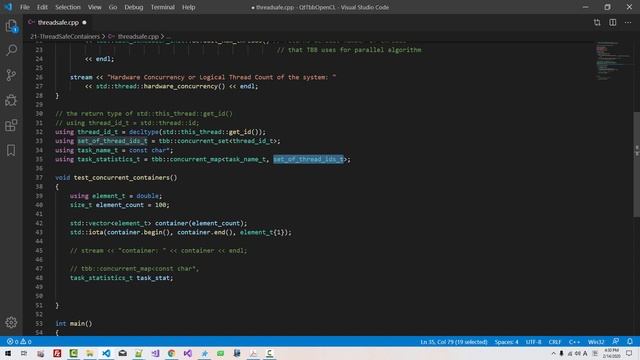640x360 pixels.
Task: Open the Manage gear icon
Action: click(11, 322)
